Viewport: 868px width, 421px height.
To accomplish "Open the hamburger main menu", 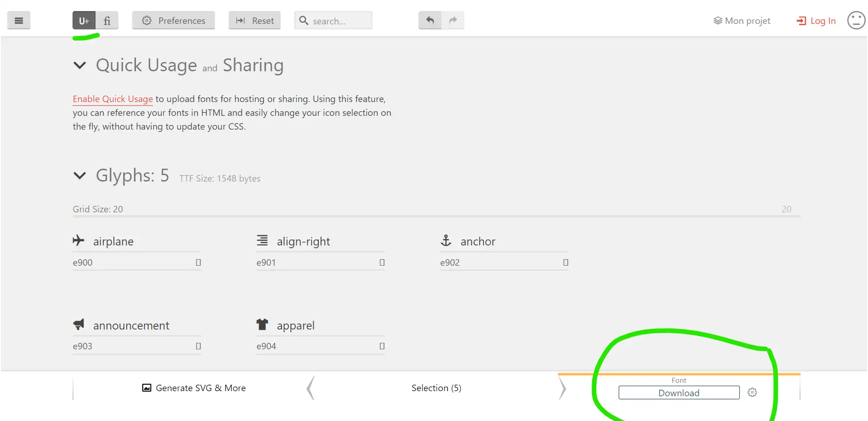I will click(19, 21).
